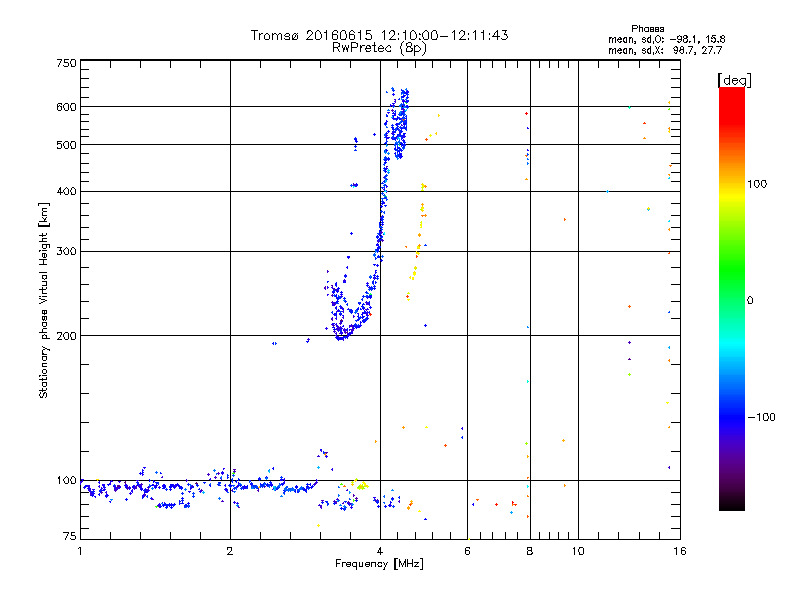800x600 pixels.
Task: Click the x-axis tick label '8'
Action: pos(530,551)
